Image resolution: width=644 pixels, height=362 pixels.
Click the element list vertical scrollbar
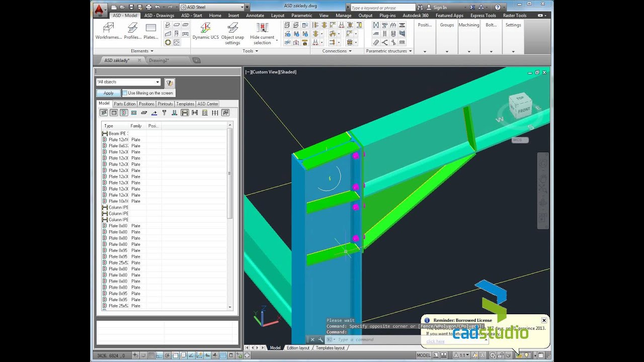[230, 173]
